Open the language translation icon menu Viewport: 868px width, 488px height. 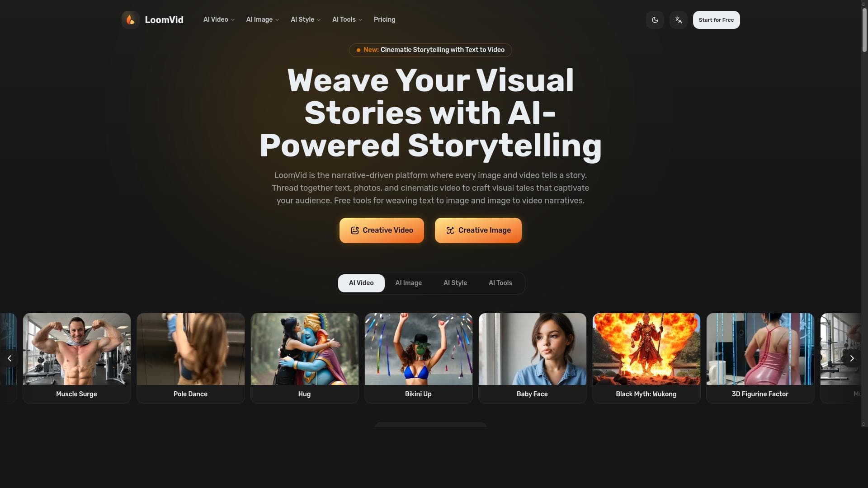(x=678, y=20)
